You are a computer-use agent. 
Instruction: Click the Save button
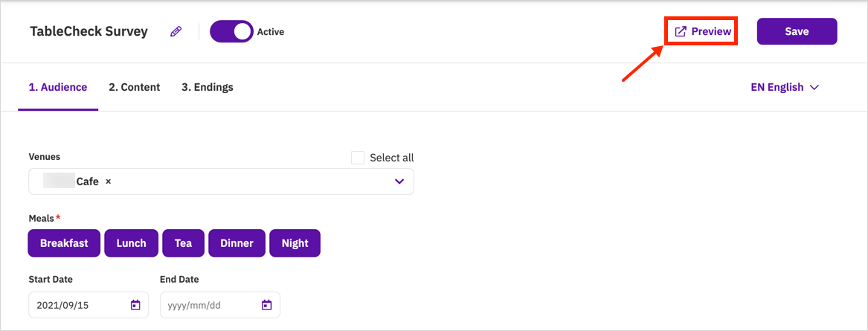[797, 31]
